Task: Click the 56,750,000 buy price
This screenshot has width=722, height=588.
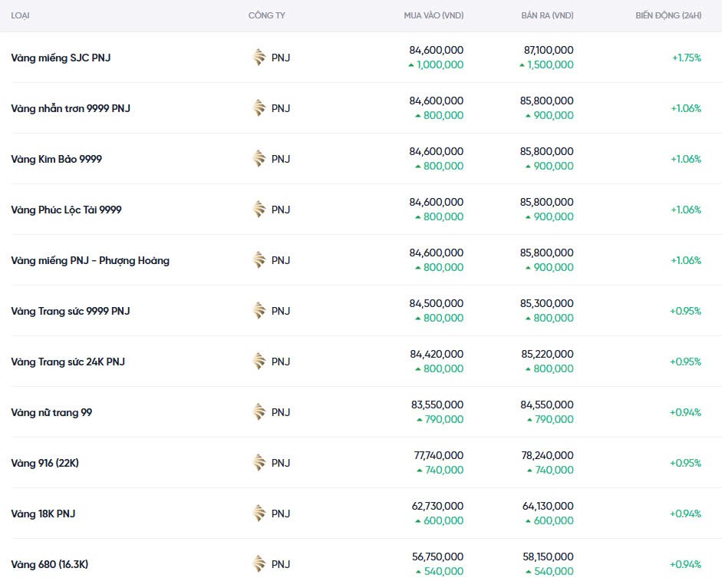Action: [x=437, y=557]
